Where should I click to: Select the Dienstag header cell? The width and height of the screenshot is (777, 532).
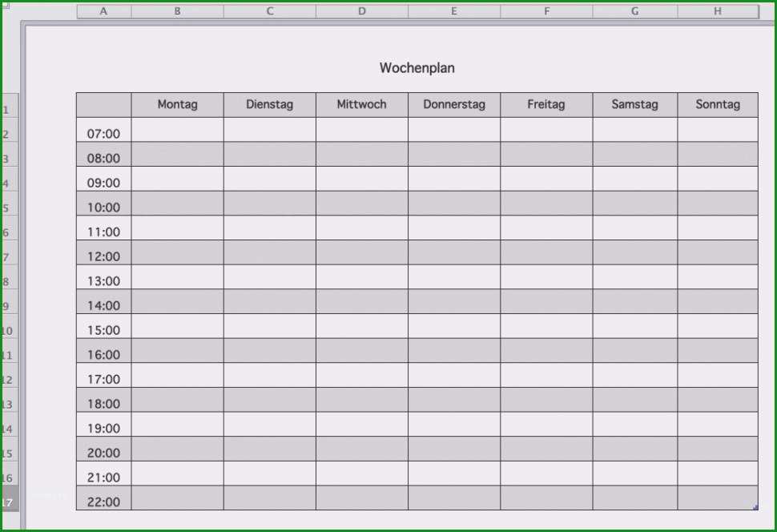pos(270,105)
